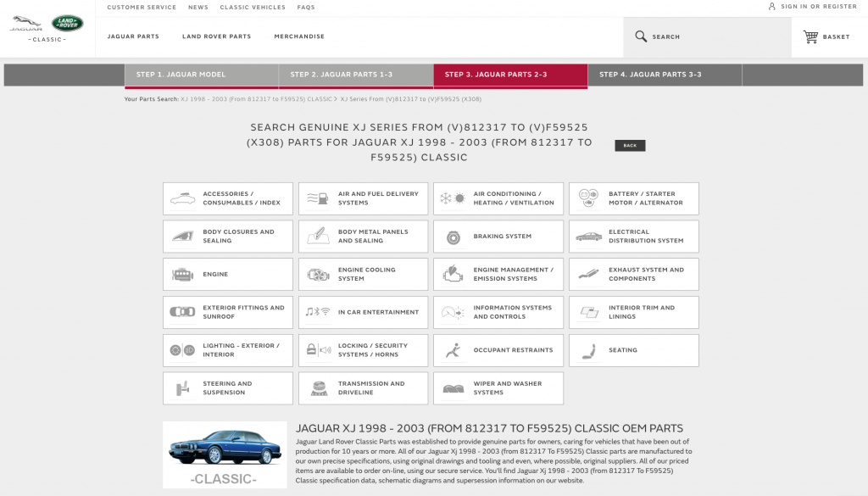The width and height of the screenshot is (868, 496).
Task: Click Sign In or Register
Action: click(818, 7)
